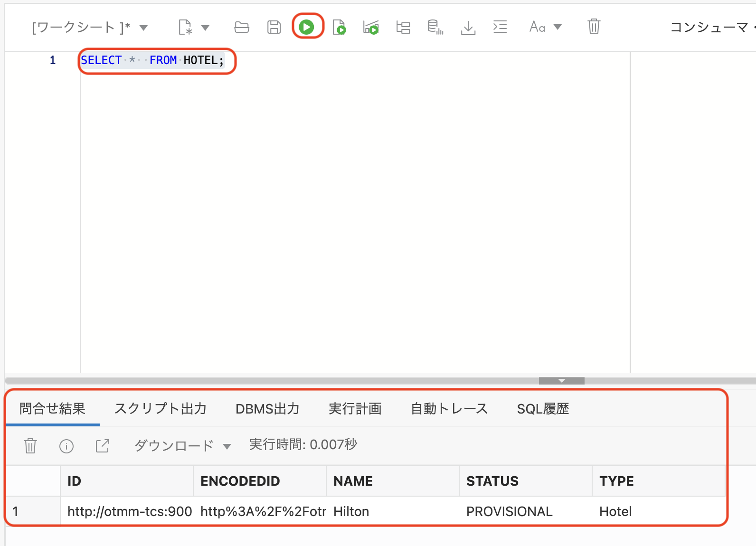Switch to the スクリプト出力 tab
This screenshot has width=756, height=546.
click(160, 408)
